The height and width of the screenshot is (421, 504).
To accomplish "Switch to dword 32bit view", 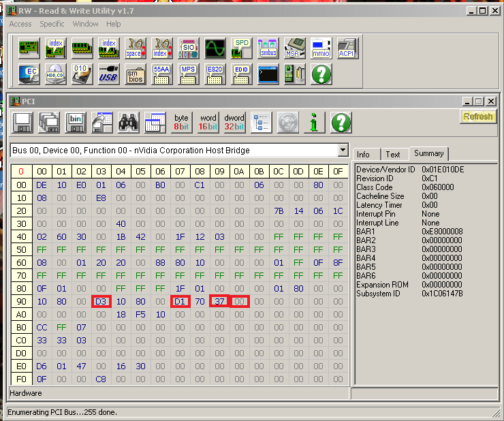I will [x=234, y=123].
